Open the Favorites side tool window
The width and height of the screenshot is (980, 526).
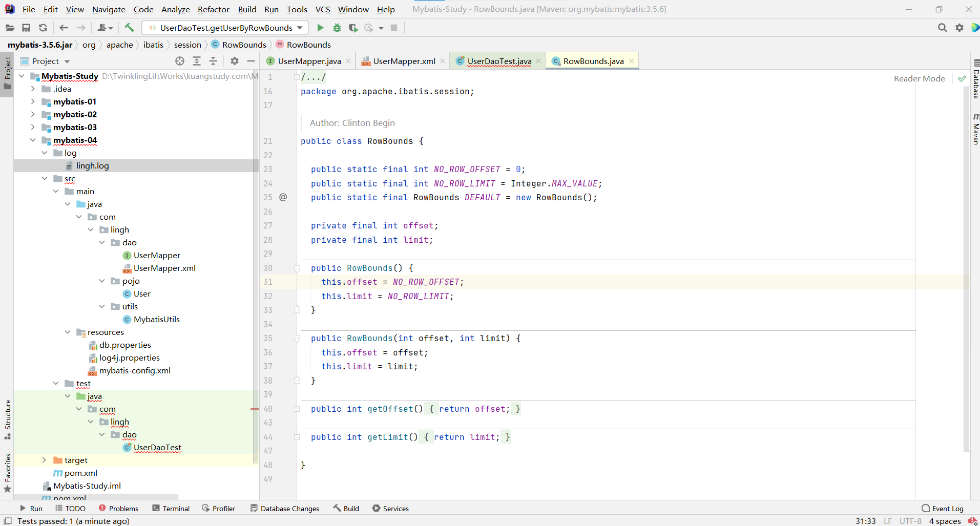coord(8,473)
